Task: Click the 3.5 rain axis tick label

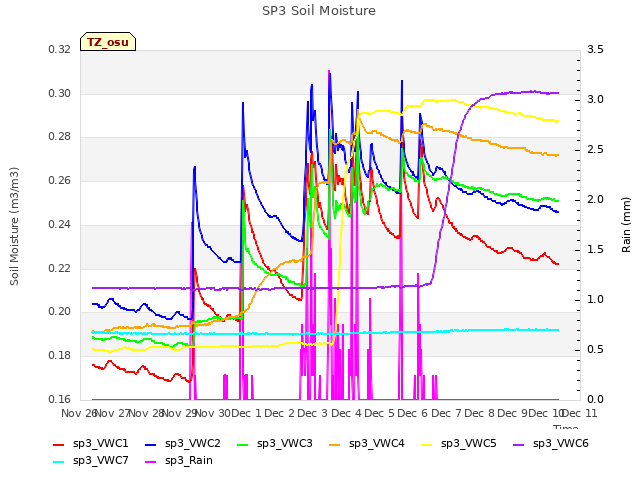Action: (595, 49)
